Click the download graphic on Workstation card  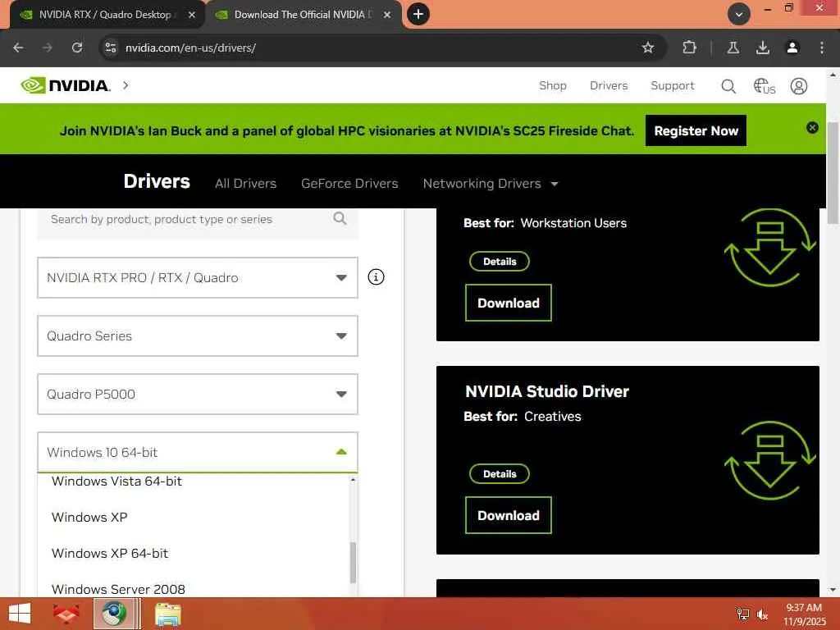[x=769, y=247]
